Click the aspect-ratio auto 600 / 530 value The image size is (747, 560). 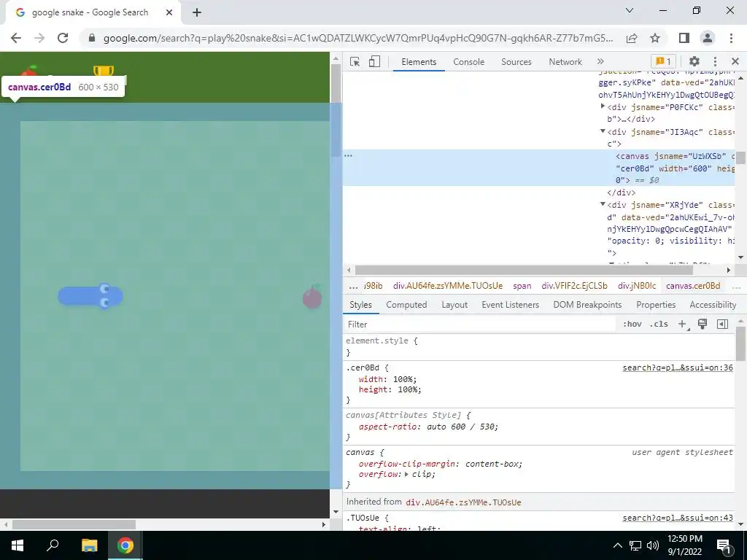[x=461, y=427]
